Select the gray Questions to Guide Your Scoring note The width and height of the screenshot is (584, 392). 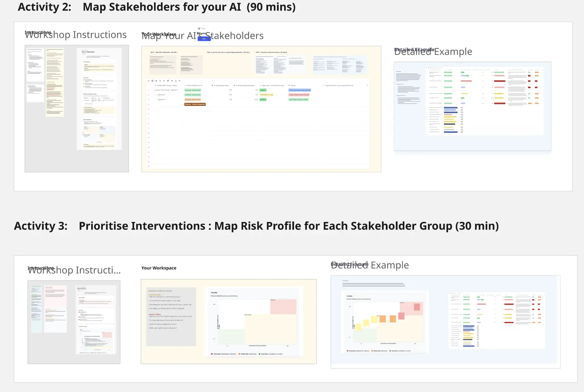pos(171,317)
